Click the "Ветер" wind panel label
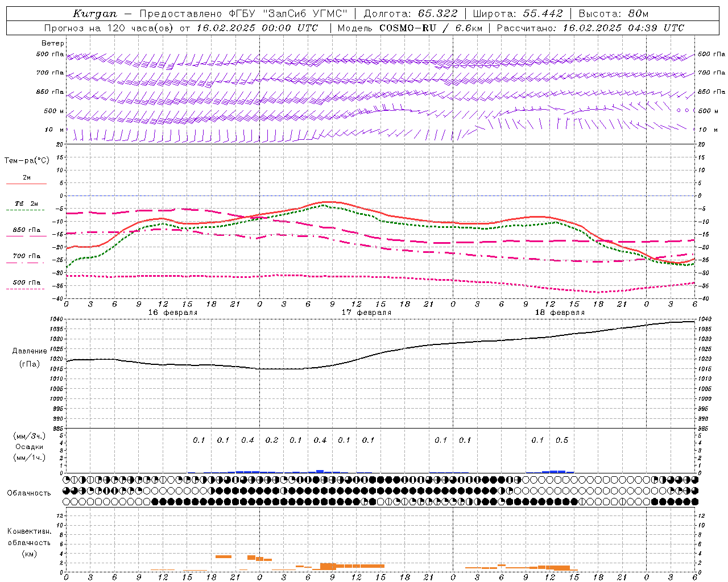The height and width of the screenshot is (582, 728). tap(53, 43)
